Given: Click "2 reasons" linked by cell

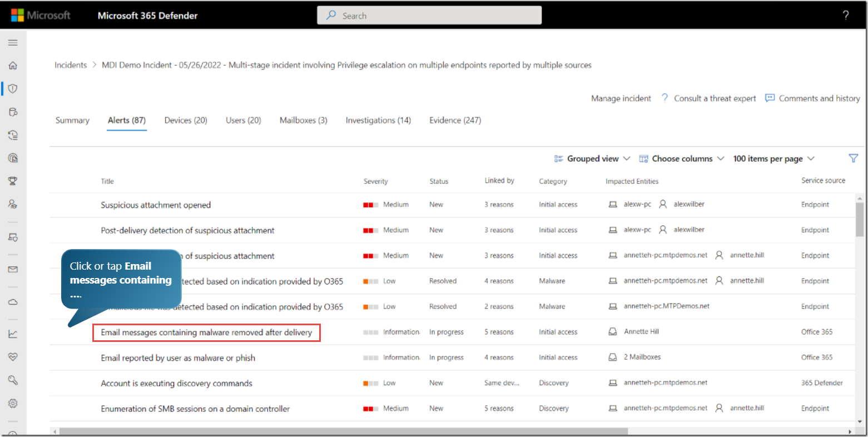Looking at the screenshot, I should pos(499,306).
